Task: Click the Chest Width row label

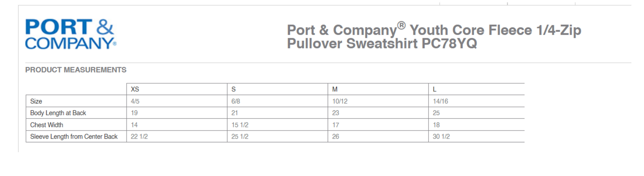Action: pos(47,125)
